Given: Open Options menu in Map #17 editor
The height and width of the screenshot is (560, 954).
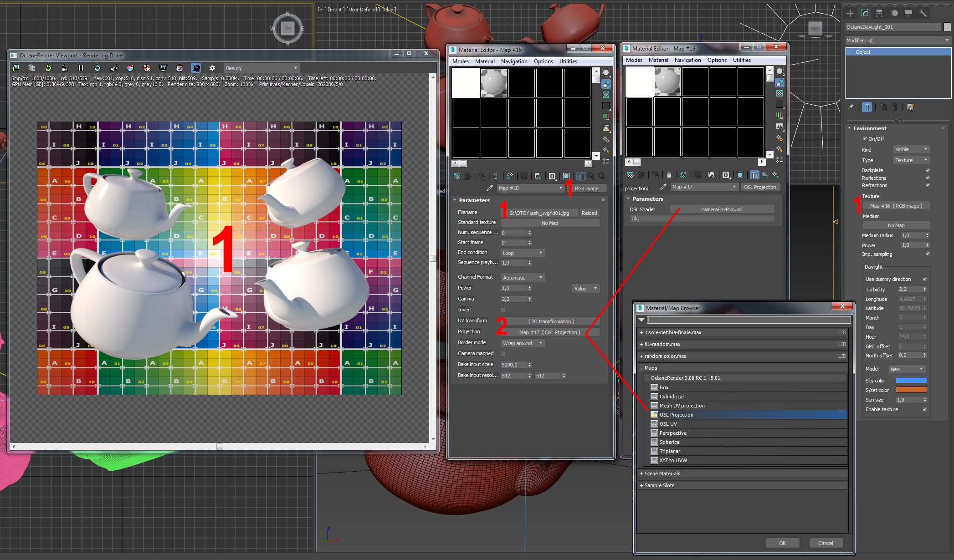Looking at the screenshot, I should point(717,60).
